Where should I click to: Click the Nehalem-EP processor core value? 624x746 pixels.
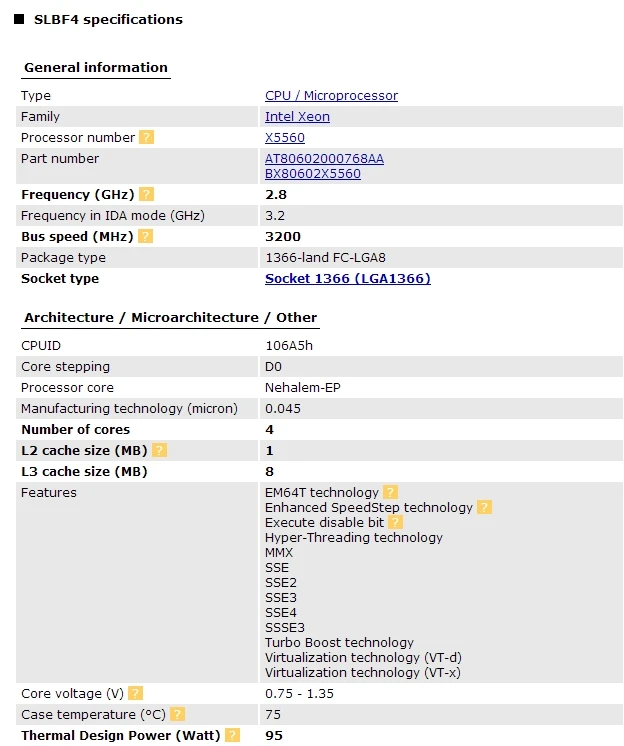303,388
